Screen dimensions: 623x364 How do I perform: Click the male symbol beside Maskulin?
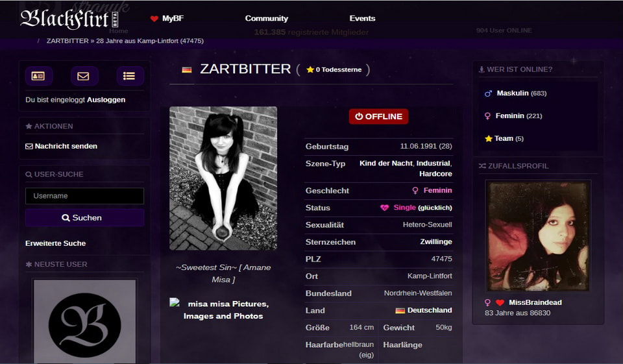tap(488, 93)
